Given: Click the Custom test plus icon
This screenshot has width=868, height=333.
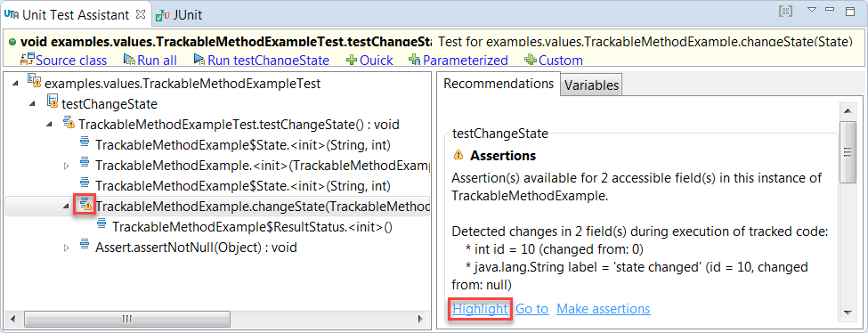Looking at the screenshot, I should (x=531, y=60).
